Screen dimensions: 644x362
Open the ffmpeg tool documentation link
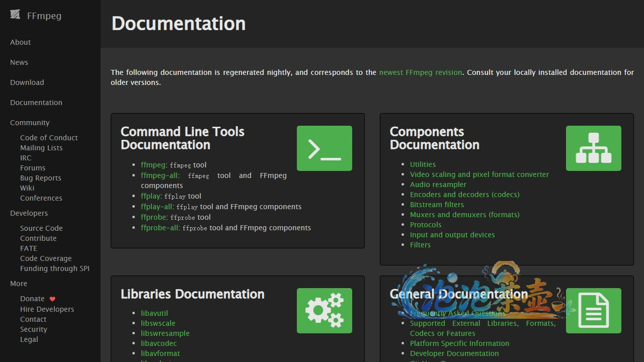(x=153, y=165)
